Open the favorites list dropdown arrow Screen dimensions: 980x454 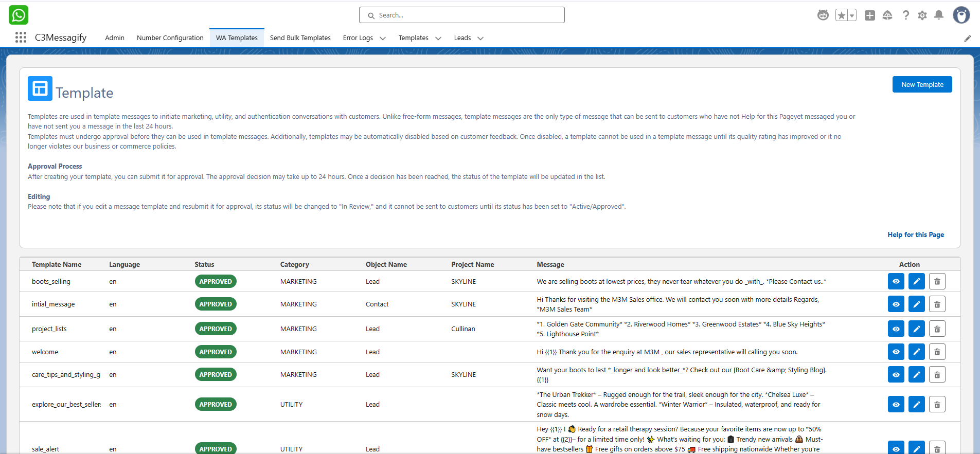(x=852, y=15)
